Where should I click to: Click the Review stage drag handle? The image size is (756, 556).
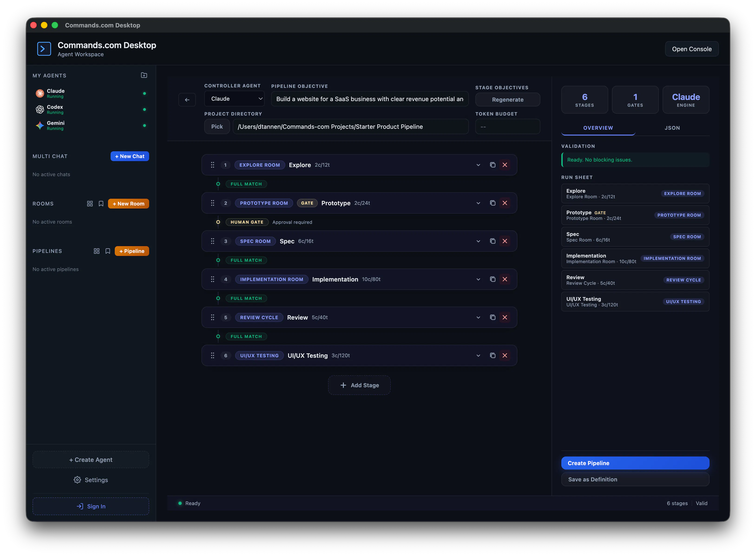[x=213, y=317]
